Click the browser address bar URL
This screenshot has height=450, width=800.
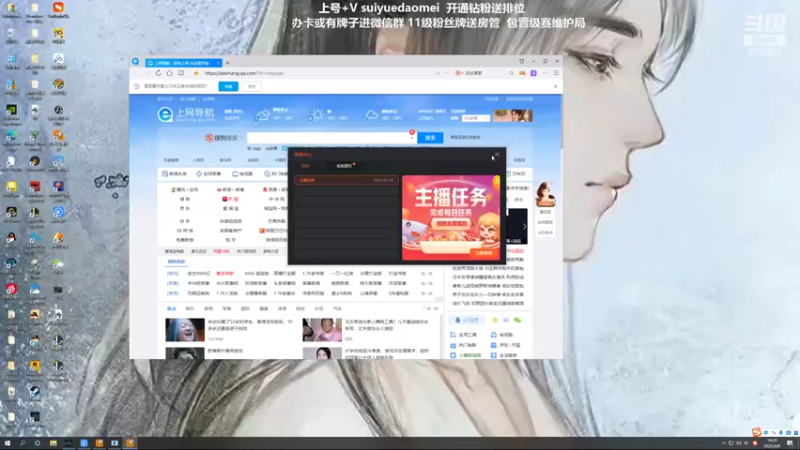[244, 73]
